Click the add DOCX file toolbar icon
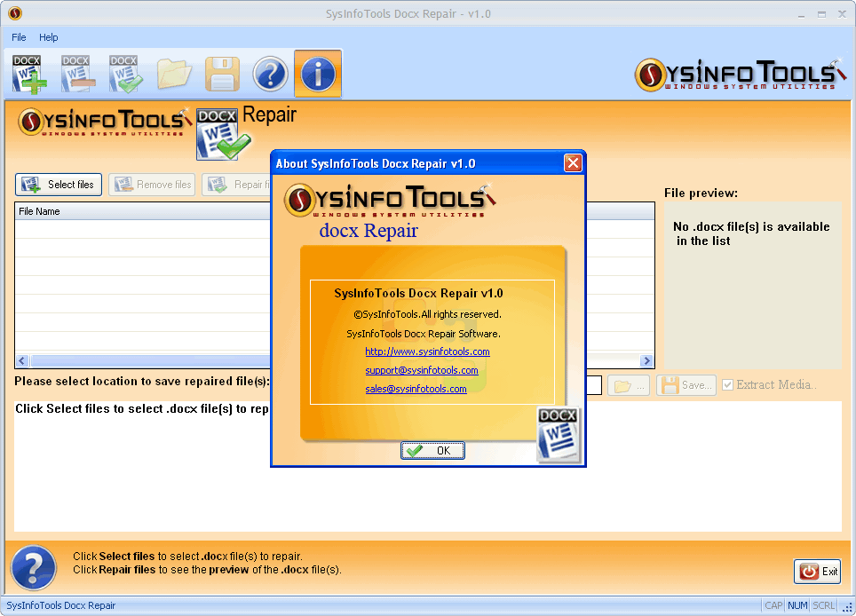 click(29, 73)
